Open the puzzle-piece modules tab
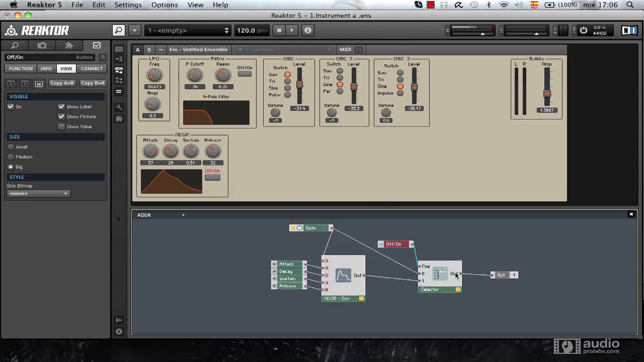This screenshot has height=362, width=644. tap(69, 45)
